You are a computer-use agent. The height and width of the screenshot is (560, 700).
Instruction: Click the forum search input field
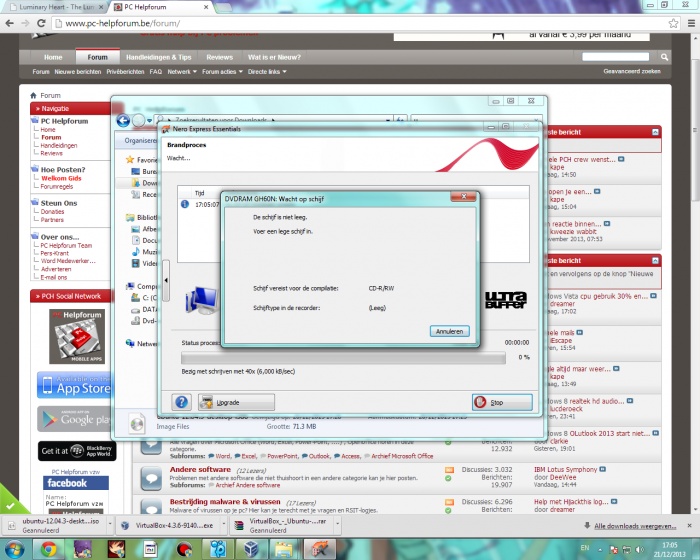(x=616, y=57)
